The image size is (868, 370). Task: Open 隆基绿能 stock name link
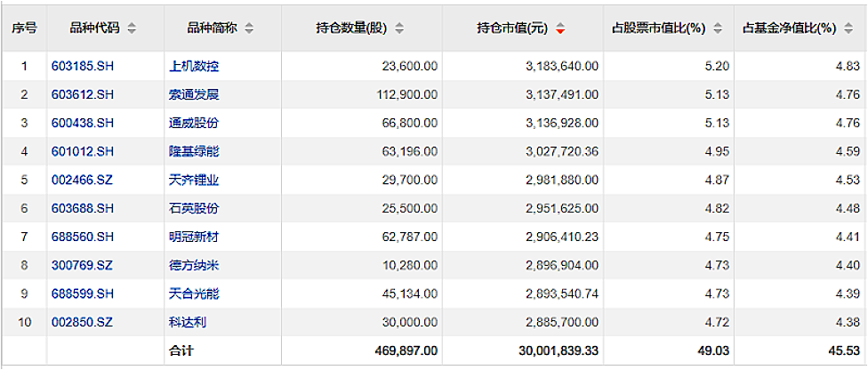[193, 151]
